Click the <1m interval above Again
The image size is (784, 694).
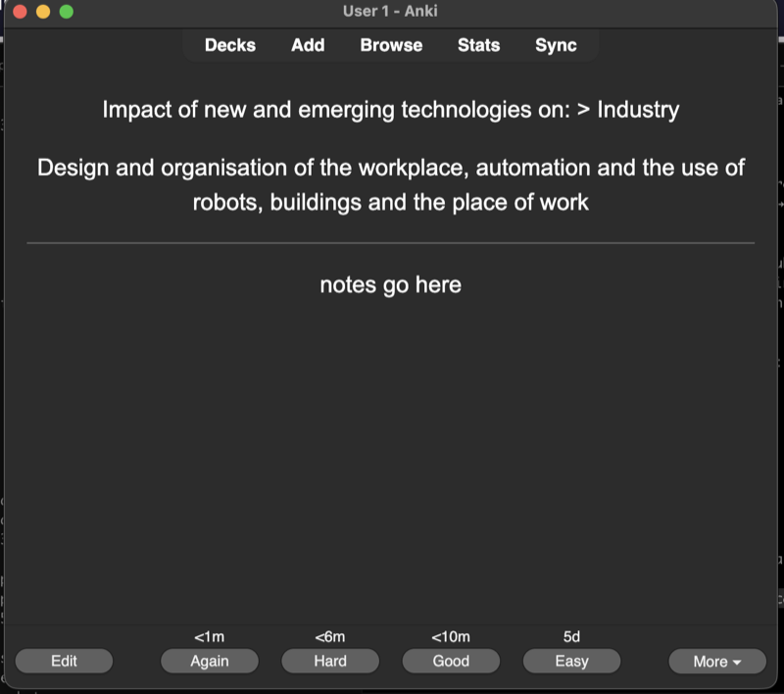tap(210, 636)
